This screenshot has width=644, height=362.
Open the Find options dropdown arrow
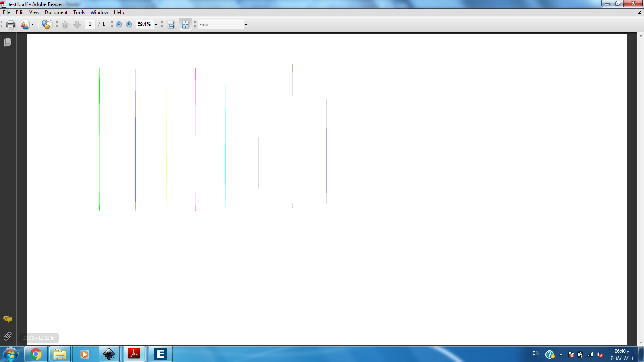click(246, 25)
